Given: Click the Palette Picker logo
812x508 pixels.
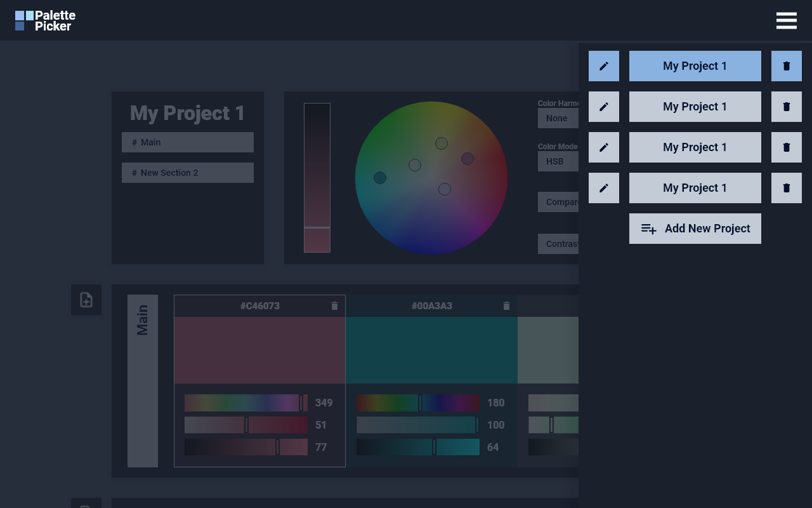Looking at the screenshot, I should [44, 20].
